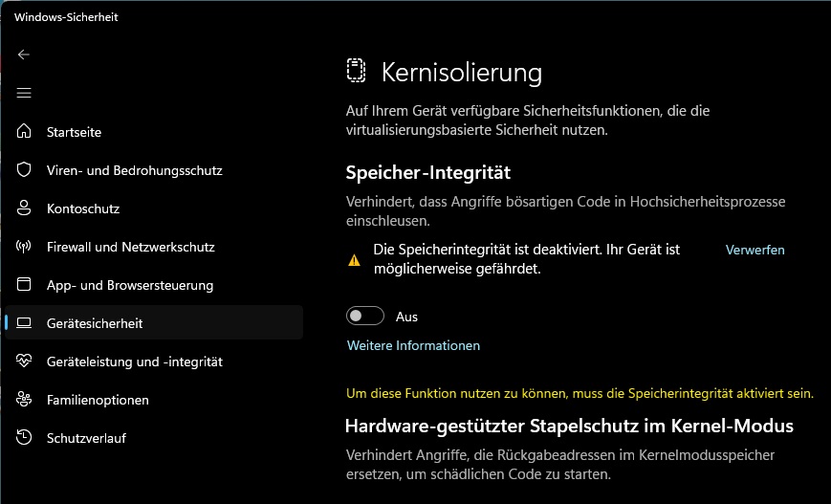831x504 pixels.
Task: Click the back arrow icon
Action: (x=24, y=55)
